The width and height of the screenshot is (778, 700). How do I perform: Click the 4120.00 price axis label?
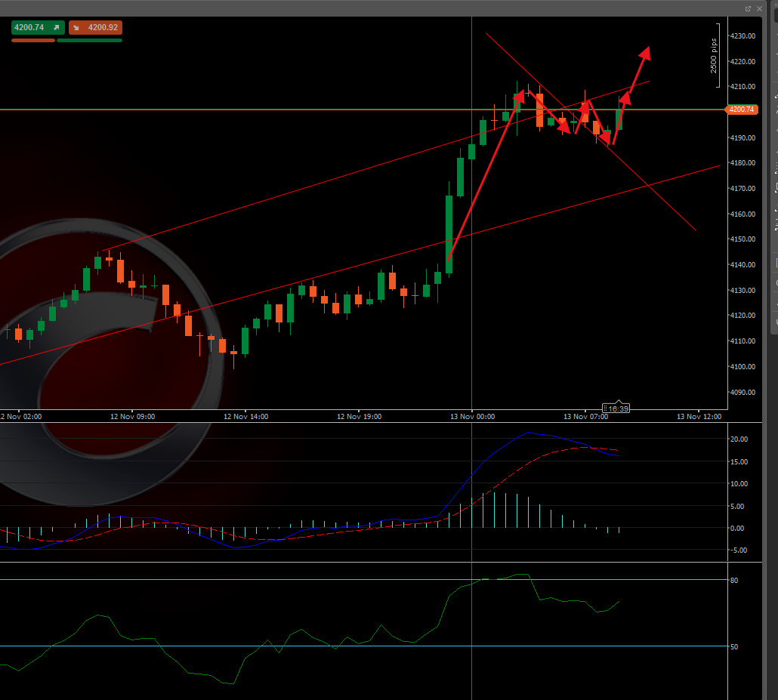click(x=742, y=316)
